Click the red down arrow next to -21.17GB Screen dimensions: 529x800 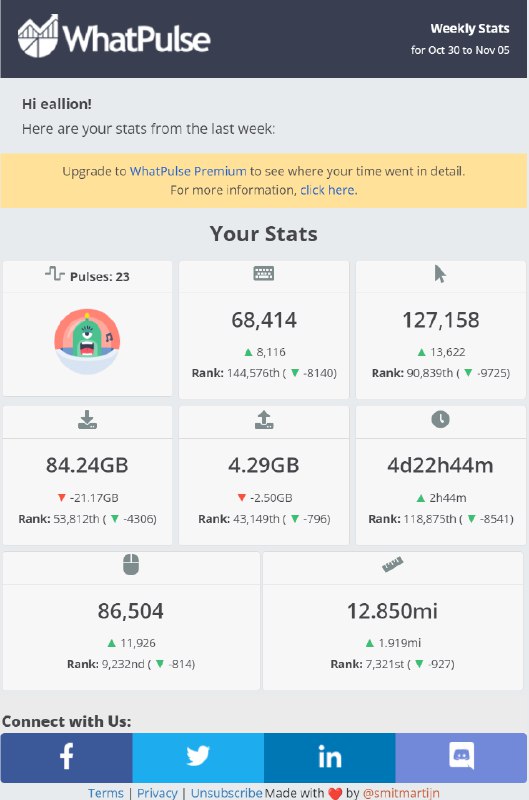62,497
